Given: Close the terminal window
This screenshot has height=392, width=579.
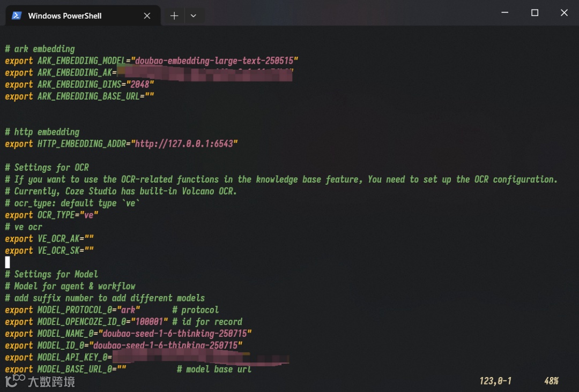Looking at the screenshot, I should click(x=564, y=12).
